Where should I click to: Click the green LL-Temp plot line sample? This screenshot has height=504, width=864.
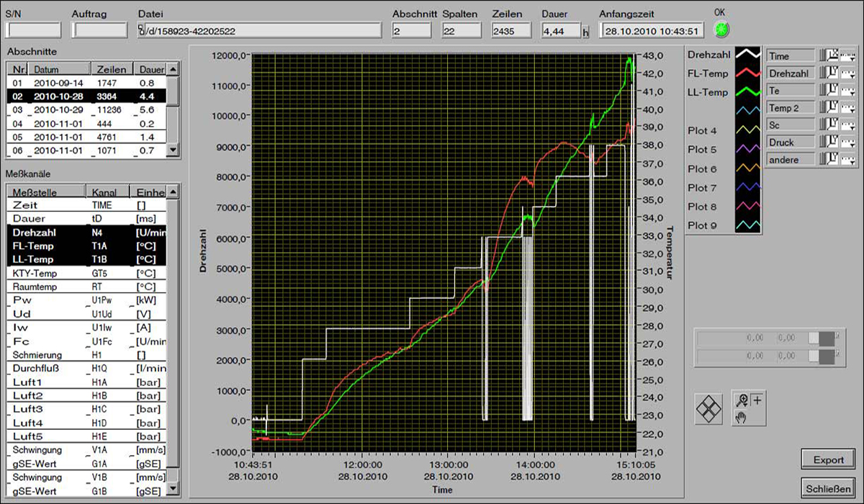click(x=747, y=92)
